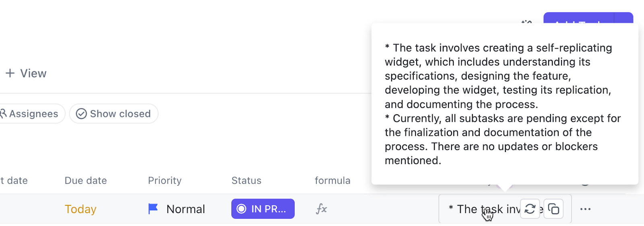Click the circle icon in status badge
Screen dimensions: 644x226
click(x=242, y=209)
